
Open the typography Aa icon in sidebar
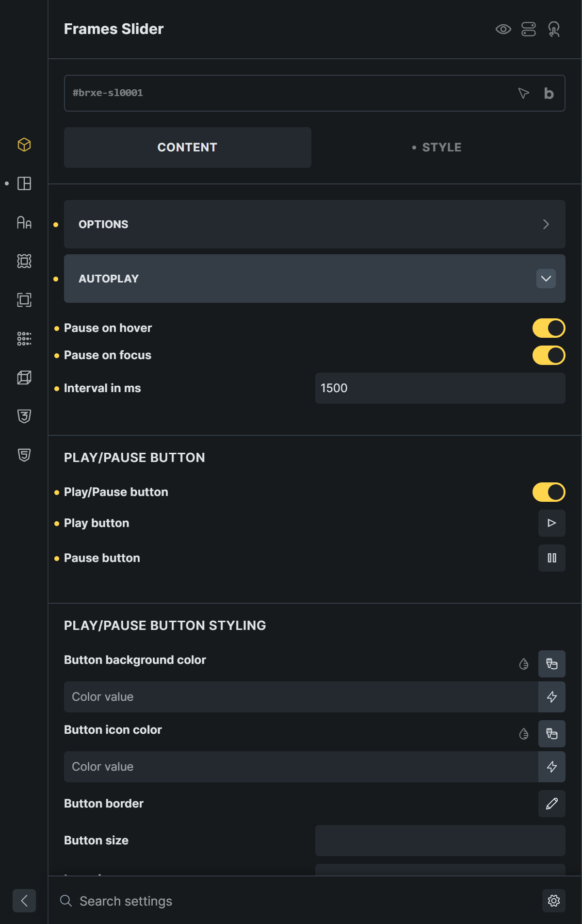point(24,222)
